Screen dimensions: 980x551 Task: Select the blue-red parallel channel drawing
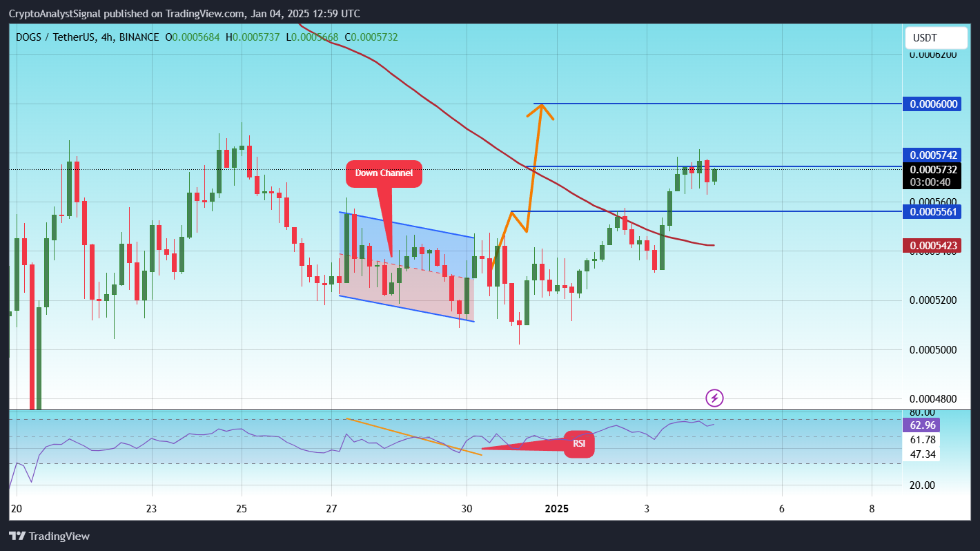point(406,266)
